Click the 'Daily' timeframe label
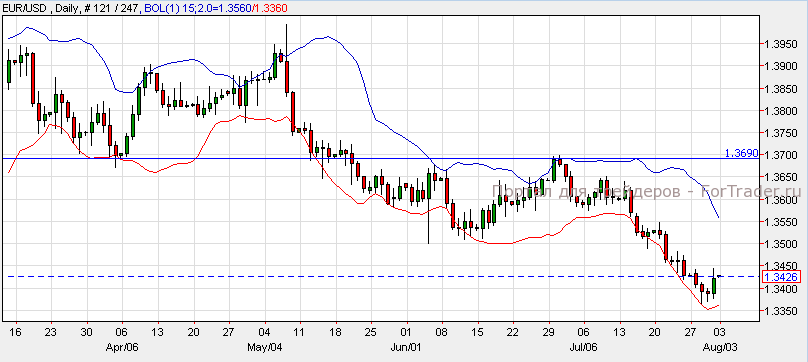 pyautogui.click(x=69, y=8)
